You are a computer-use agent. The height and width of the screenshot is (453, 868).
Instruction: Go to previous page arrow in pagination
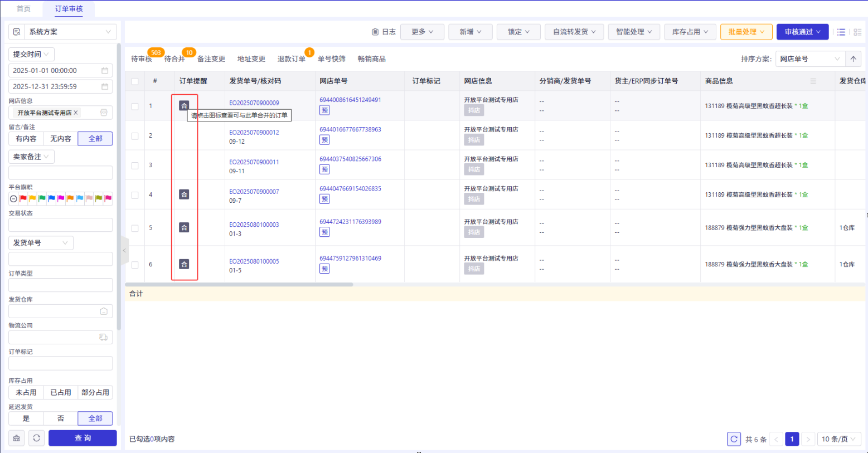click(x=776, y=439)
